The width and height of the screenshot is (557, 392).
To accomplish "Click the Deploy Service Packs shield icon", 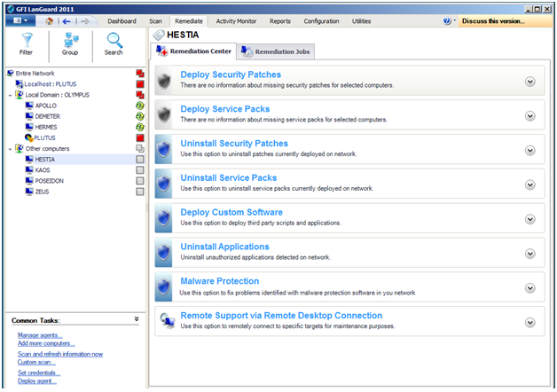I will [164, 115].
